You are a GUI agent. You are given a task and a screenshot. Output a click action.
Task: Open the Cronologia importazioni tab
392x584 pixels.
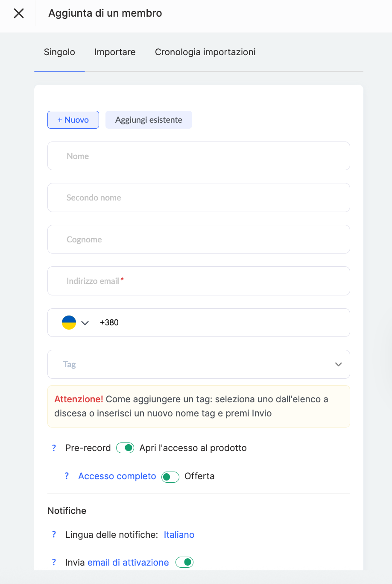[205, 52]
